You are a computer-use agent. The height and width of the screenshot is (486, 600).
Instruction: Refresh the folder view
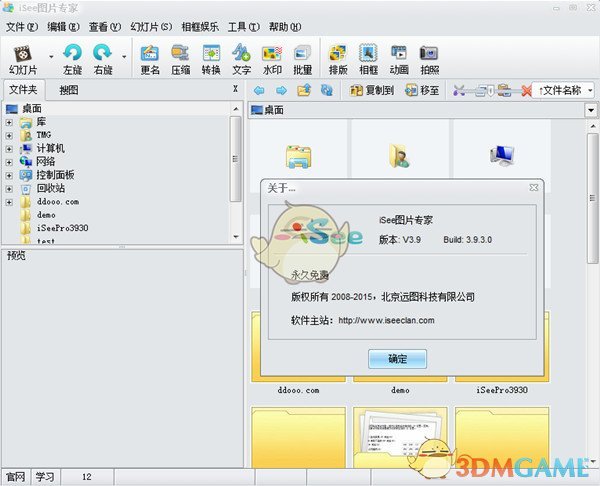tap(326, 90)
